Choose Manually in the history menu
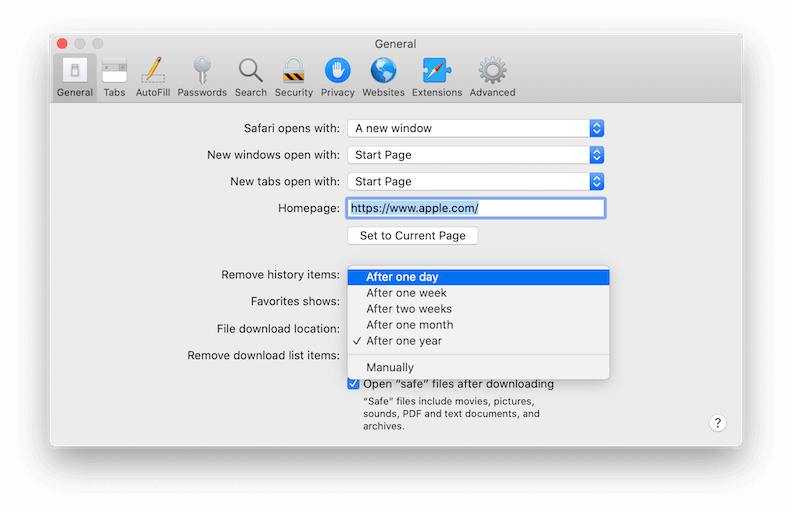Image resolution: width=792 pixels, height=512 pixels. point(478,368)
